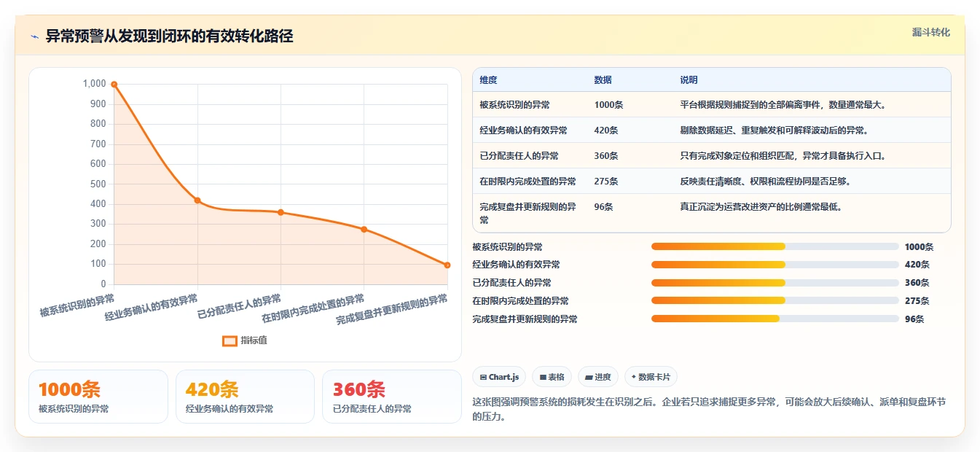The height and width of the screenshot is (452, 980).
Task: Click the y-axis label 1,000
Action: [95, 84]
